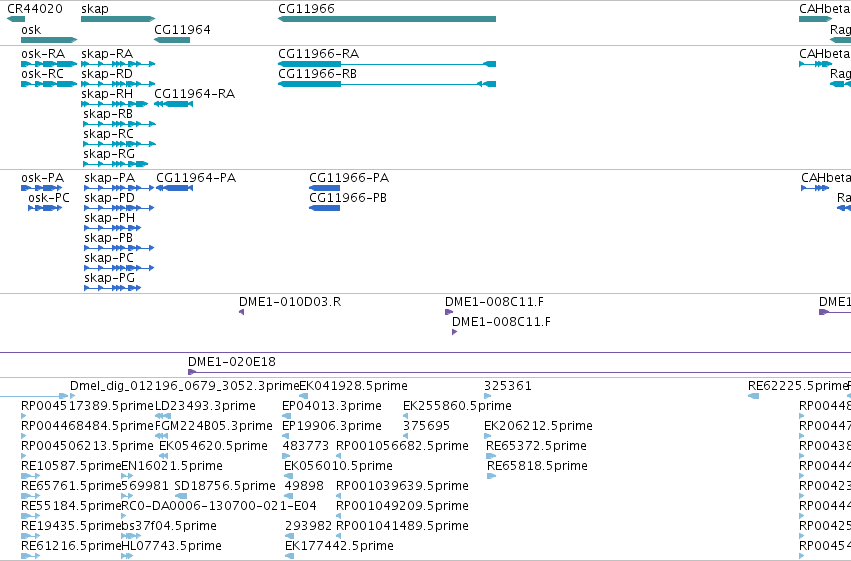This screenshot has width=851, height=561.
Task: Click the CG11966-PA protein feature
Action: click(x=325, y=188)
